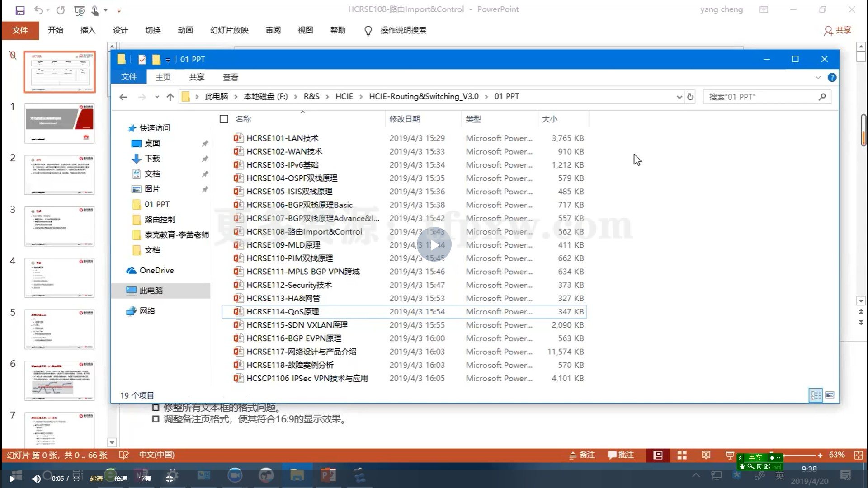Click the Explorer help question-mark icon
The width and height of the screenshot is (868, 488).
tap(832, 77)
